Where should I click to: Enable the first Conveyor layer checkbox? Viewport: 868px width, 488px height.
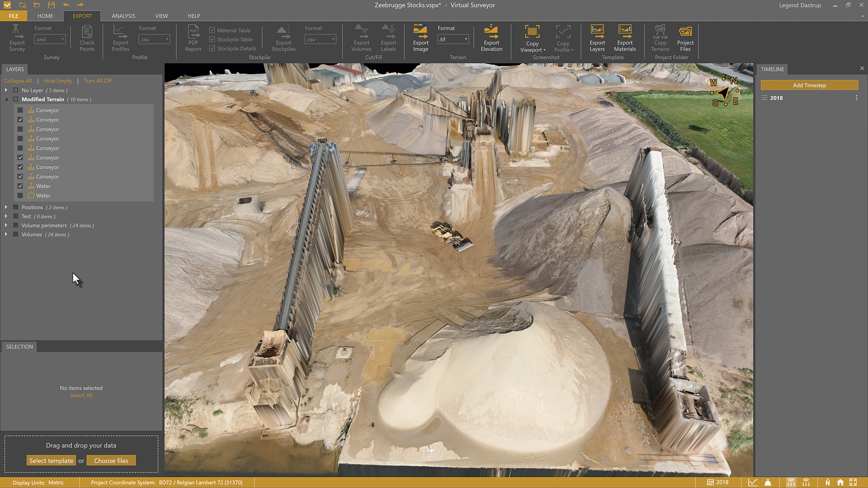(20, 110)
